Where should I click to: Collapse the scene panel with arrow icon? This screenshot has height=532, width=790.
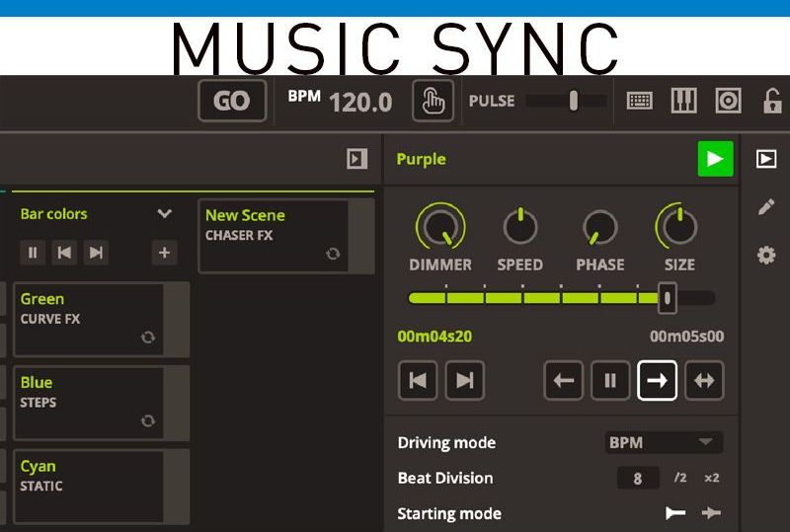356,159
